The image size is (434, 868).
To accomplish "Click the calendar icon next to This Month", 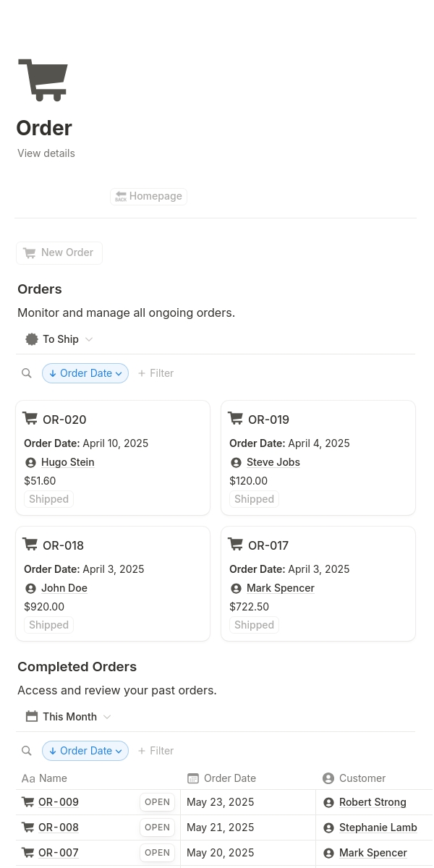I will [x=32, y=716].
